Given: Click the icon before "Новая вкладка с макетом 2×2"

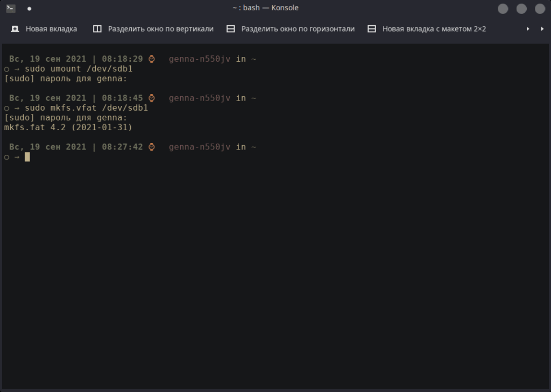Looking at the screenshot, I should (x=372, y=29).
